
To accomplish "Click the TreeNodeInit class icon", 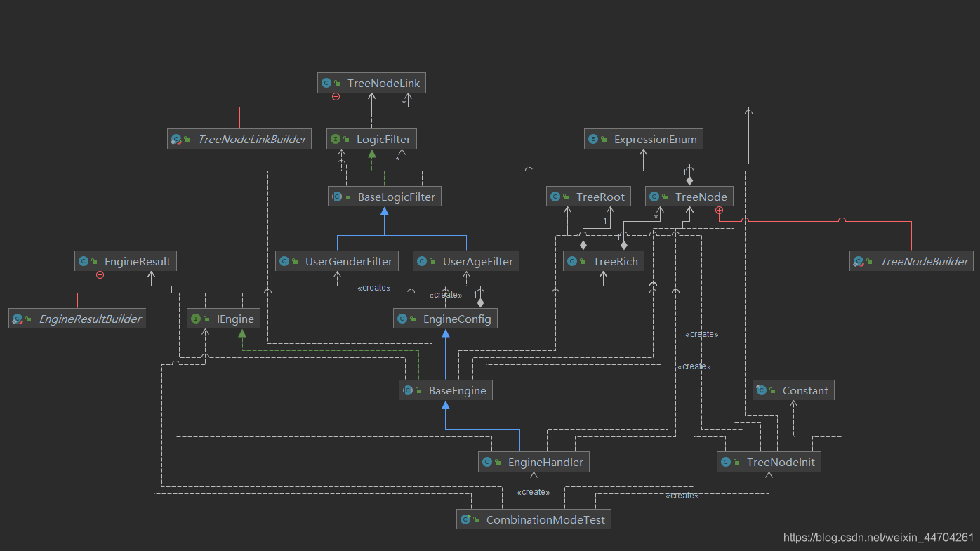I will [x=726, y=462].
